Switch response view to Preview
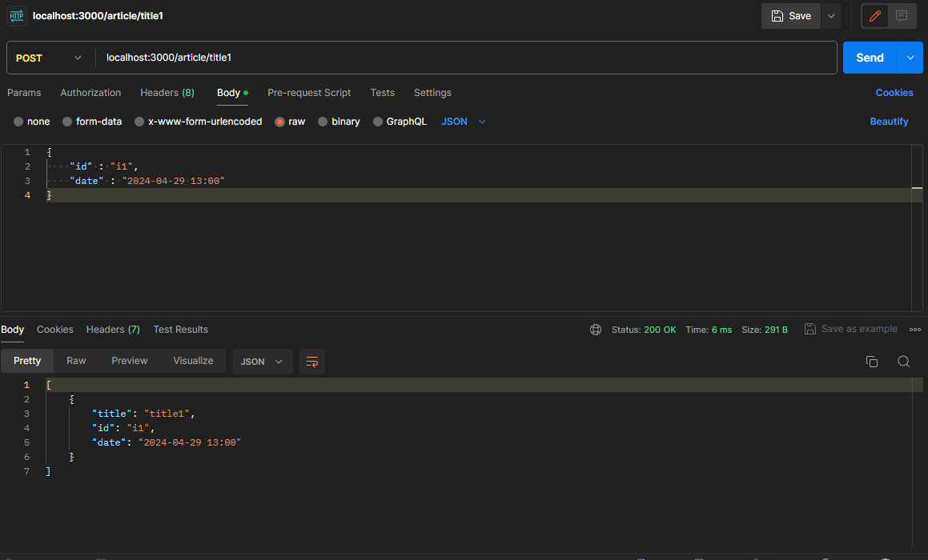The image size is (928, 560). 130,361
